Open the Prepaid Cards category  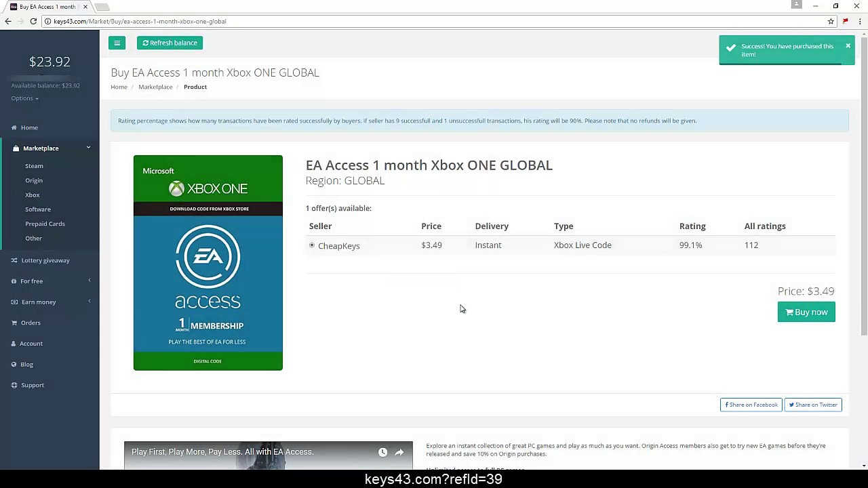pos(45,224)
